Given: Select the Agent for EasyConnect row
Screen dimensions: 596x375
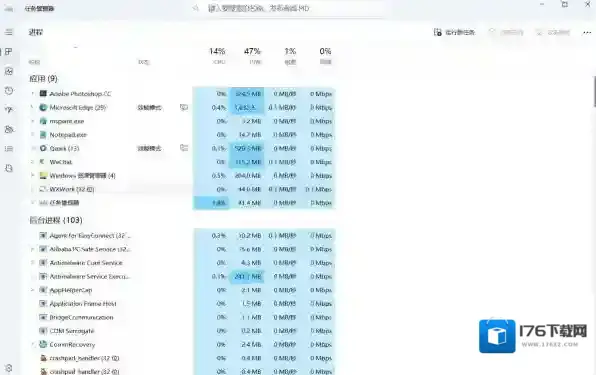Looking at the screenshot, I should coord(182,236).
